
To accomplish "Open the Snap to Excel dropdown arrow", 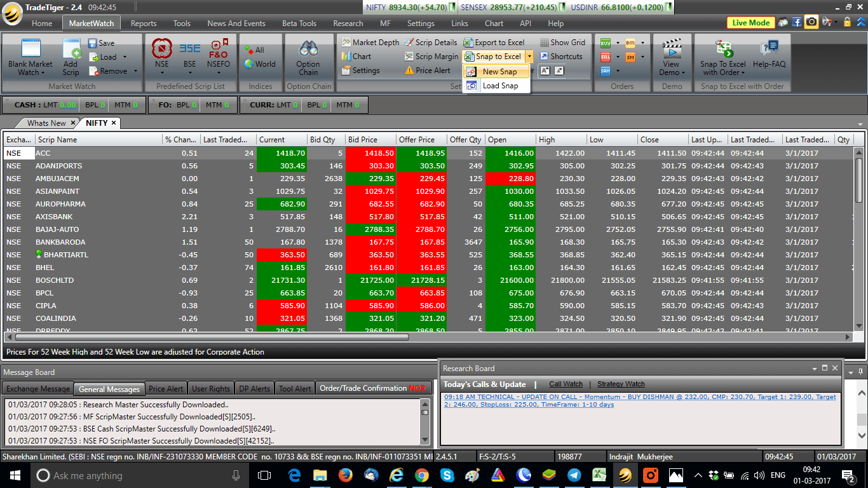I will pyautogui.click(x=529, y=57).
